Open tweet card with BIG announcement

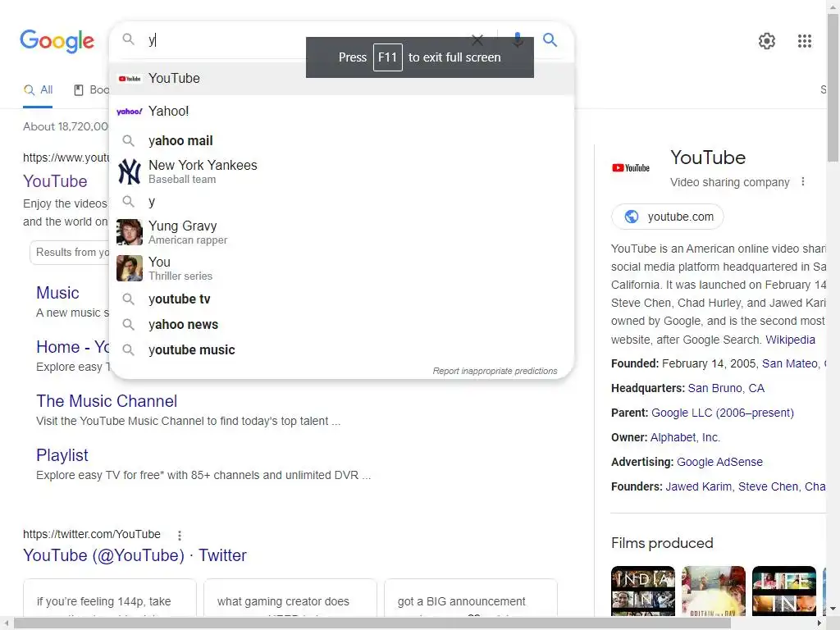pos(471,597)
